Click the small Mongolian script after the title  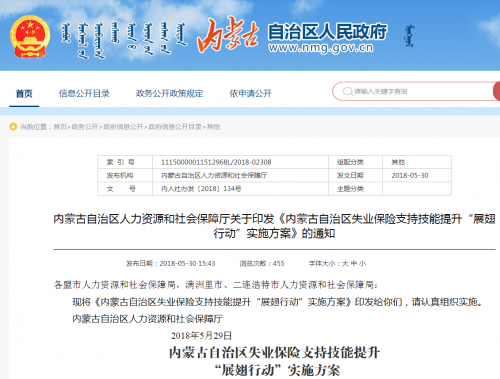point(409,36)
